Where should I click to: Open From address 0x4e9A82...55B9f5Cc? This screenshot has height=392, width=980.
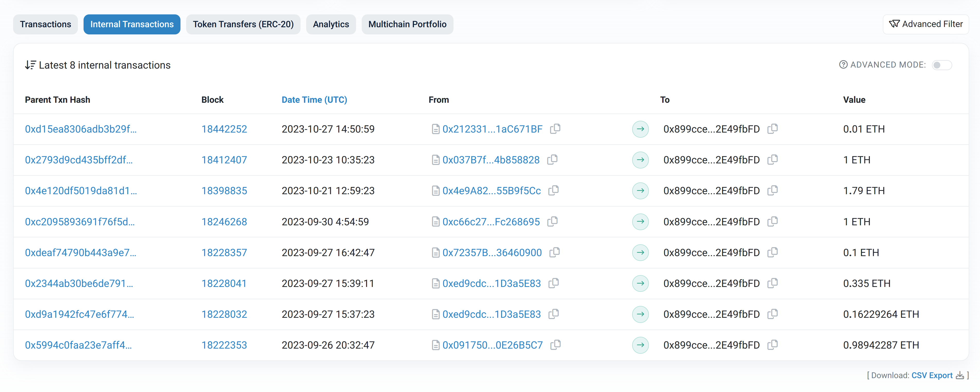click(x=492, y=191)
